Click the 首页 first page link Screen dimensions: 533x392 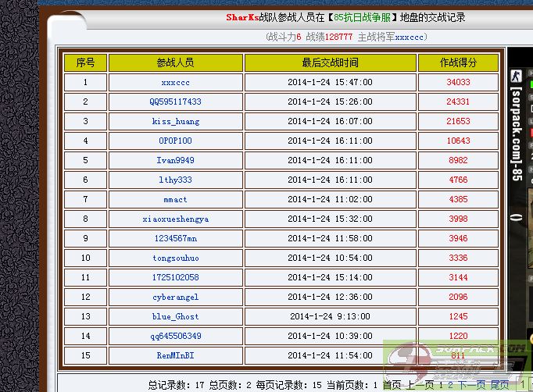(x=392, y=385)
